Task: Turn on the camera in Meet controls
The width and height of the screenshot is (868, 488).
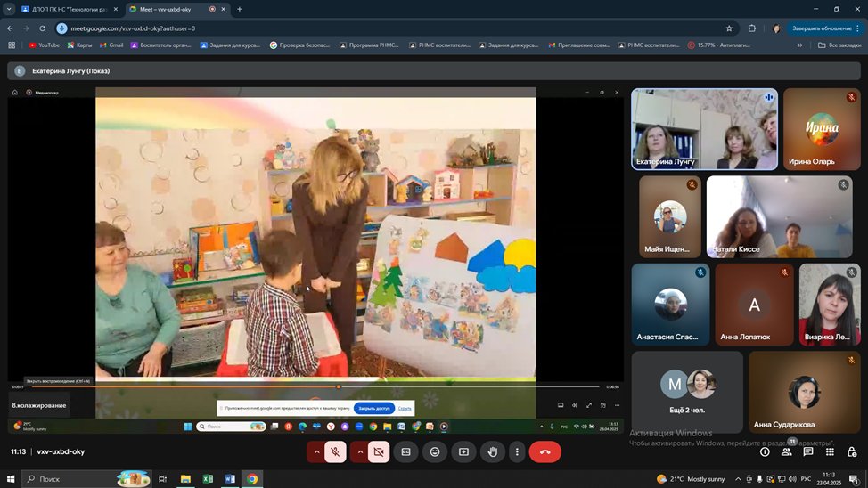Action: point(379,452)
